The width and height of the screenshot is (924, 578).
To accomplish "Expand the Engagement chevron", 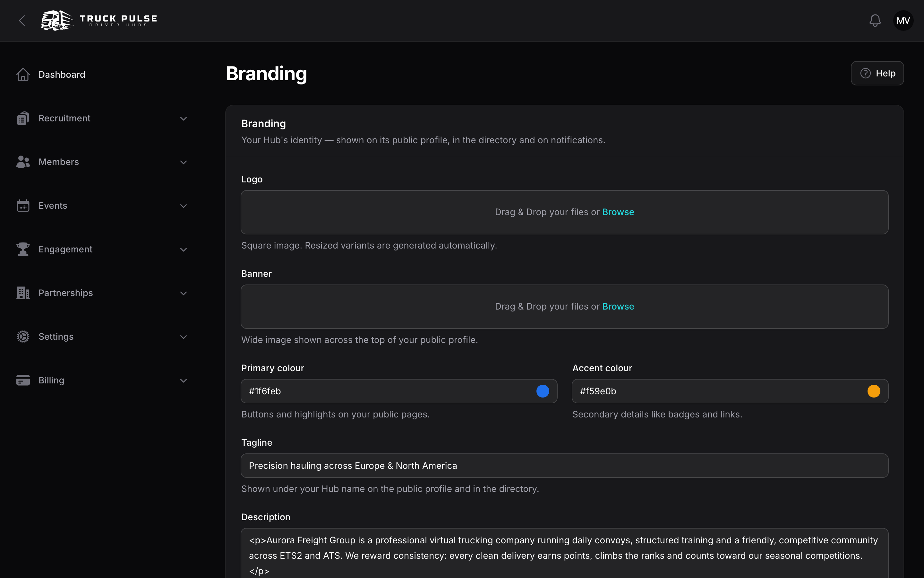I will coord(183,250).
